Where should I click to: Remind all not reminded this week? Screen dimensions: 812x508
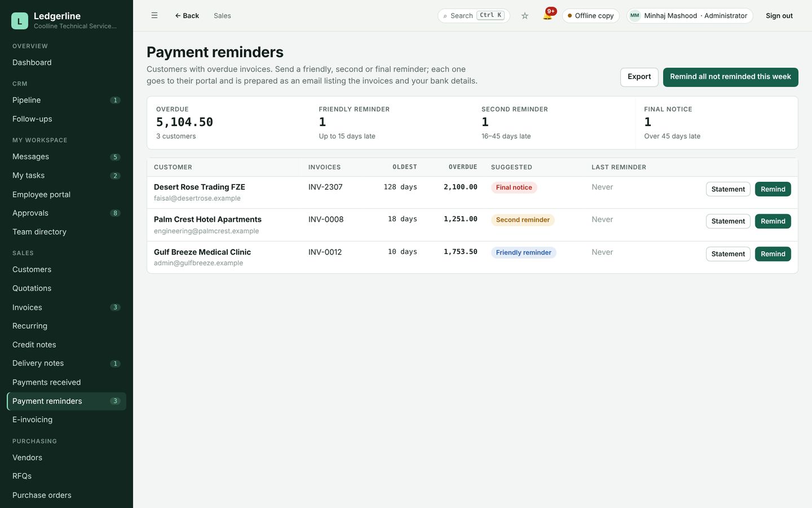(x=730, y=77)
